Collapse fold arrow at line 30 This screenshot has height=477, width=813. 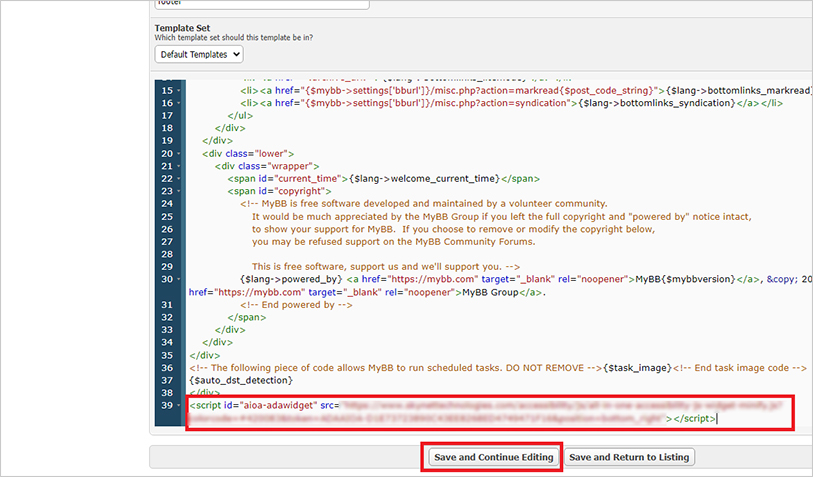(x=181, y=279)
